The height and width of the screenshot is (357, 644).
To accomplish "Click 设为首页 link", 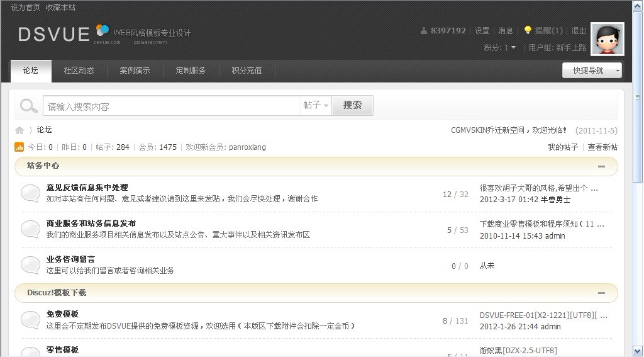I will click(x=25, y=8).
